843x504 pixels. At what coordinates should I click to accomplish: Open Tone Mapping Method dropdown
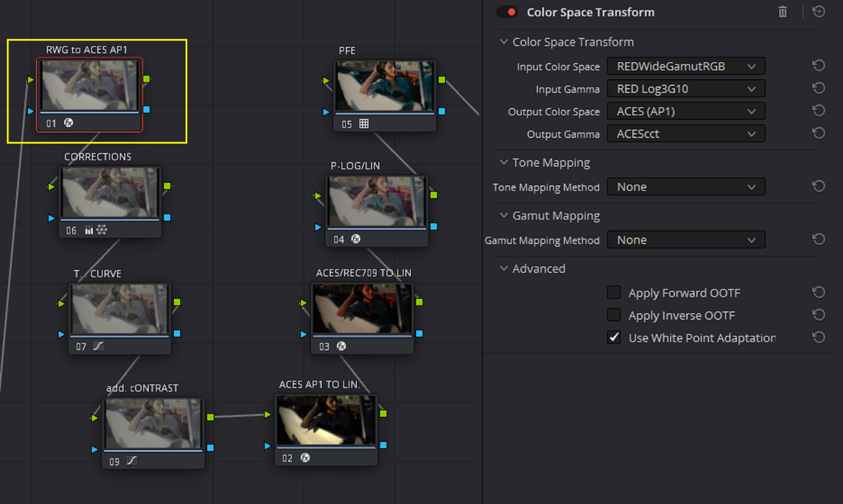[x=686, y=187]
